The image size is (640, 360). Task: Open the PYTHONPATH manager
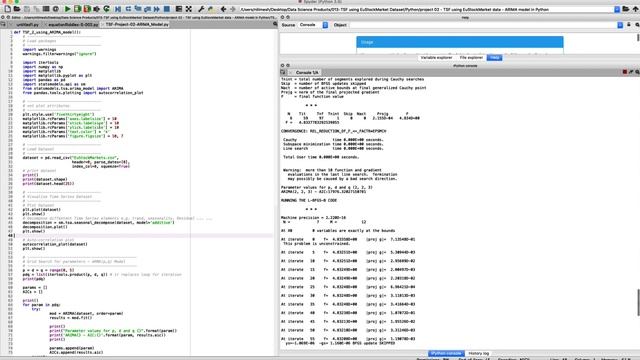coord(211,9)
